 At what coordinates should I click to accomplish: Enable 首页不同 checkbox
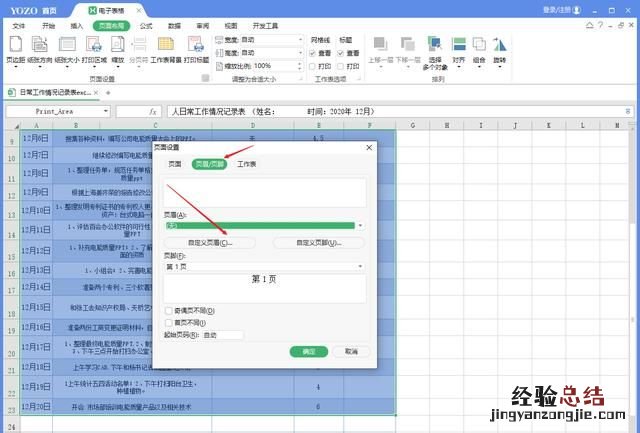168,322
